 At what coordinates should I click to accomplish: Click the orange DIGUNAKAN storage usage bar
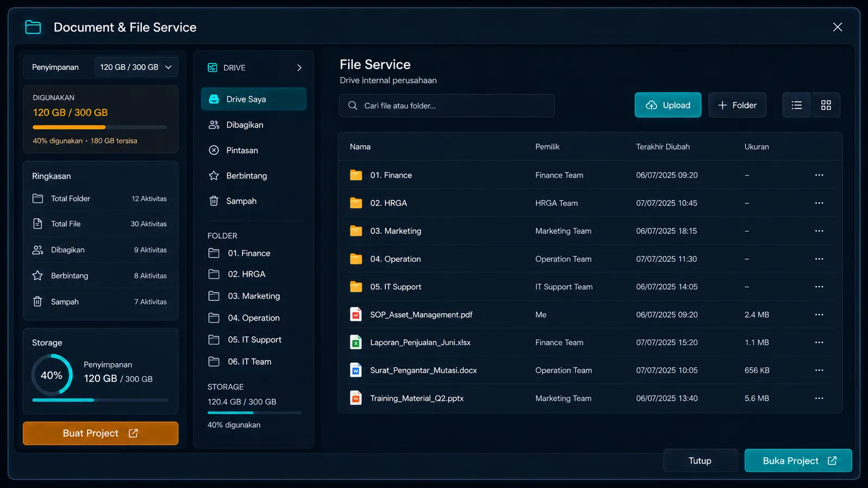click(x=100, y=127)
